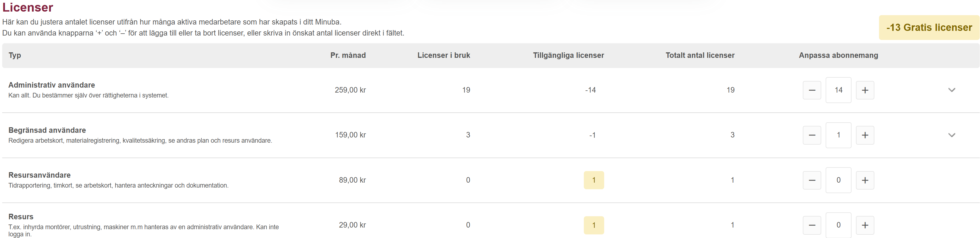Expand the Begränsad användare row chevron
The image size is (980, 238).
951,135
